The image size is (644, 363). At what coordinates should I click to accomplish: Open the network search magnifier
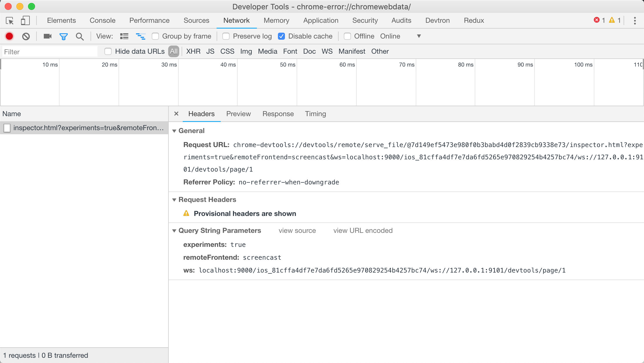point(80,36)
